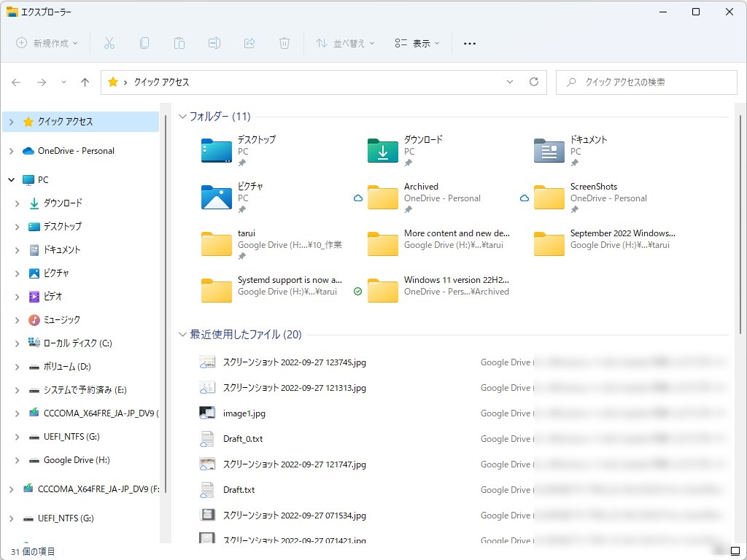The width and height of the screenshot is (747, 560).
Task: Click the main pane vertical scrollbar
Action: point(740,224)
